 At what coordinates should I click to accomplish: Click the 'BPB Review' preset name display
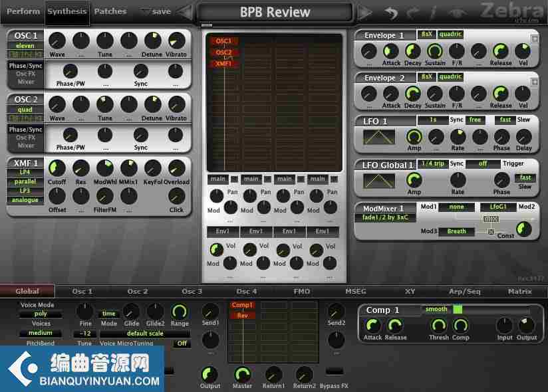pyautogui.click(x=275, y=12)
